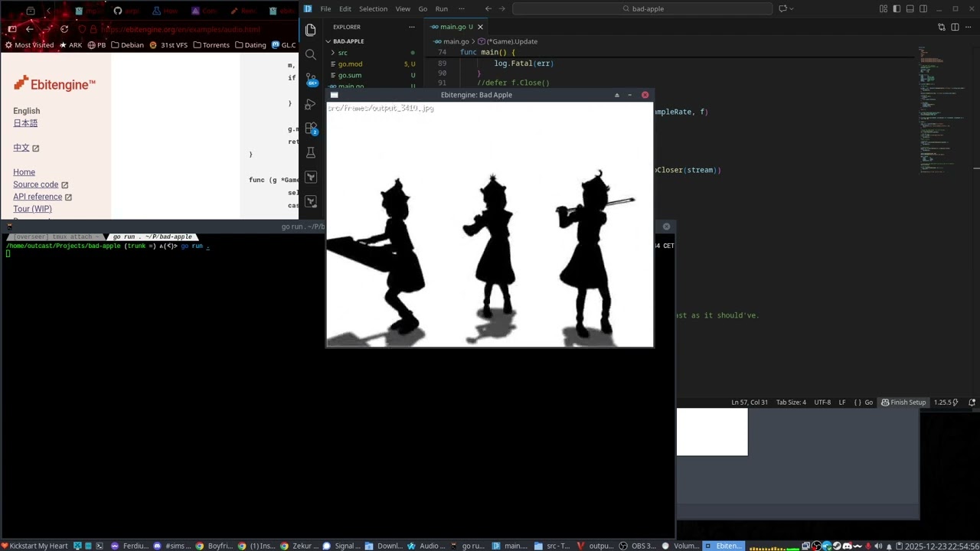Click the browser reload button
Image resolution: width=980 pixels, height=551 pixels.
pyautogui.click(x=64, y=29)
